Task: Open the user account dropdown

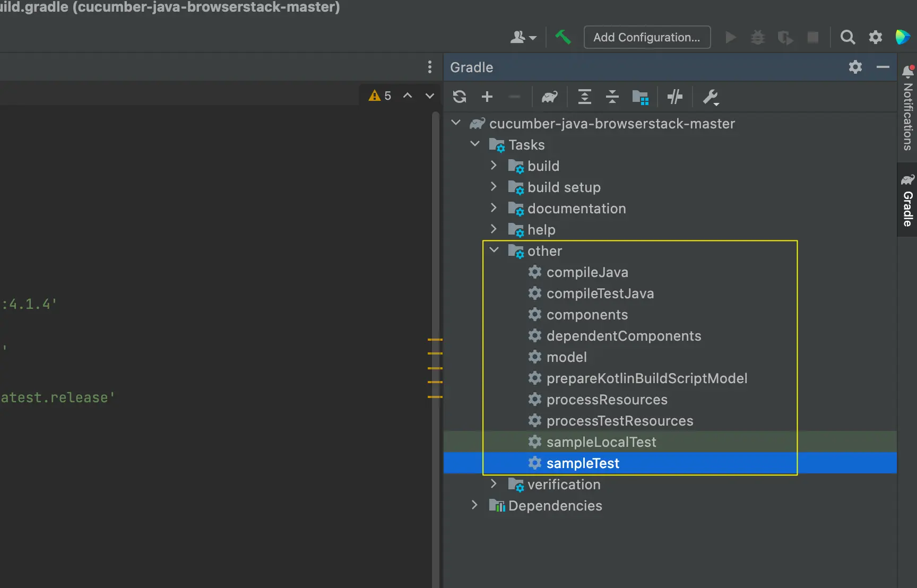Action: [x=523, y=37]
